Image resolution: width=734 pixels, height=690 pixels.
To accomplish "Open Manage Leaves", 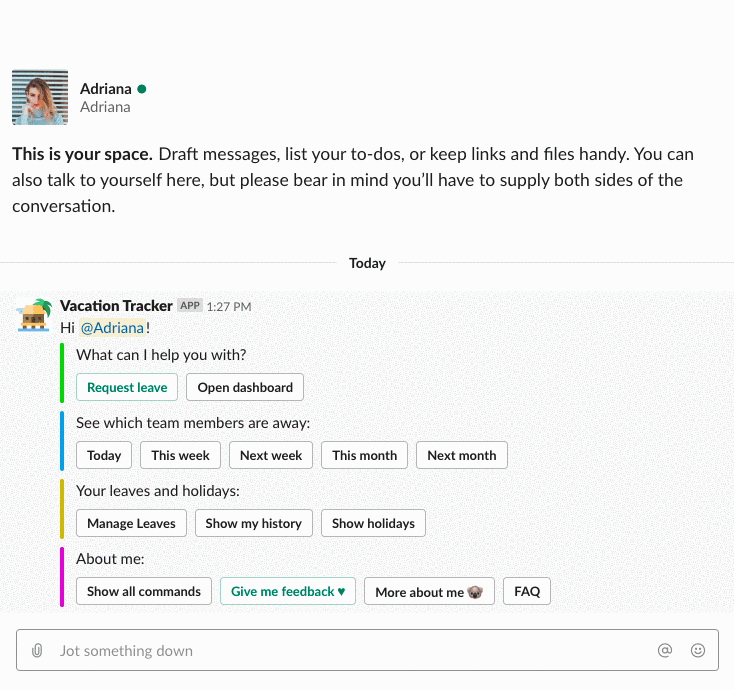I will tap(131, 523).
